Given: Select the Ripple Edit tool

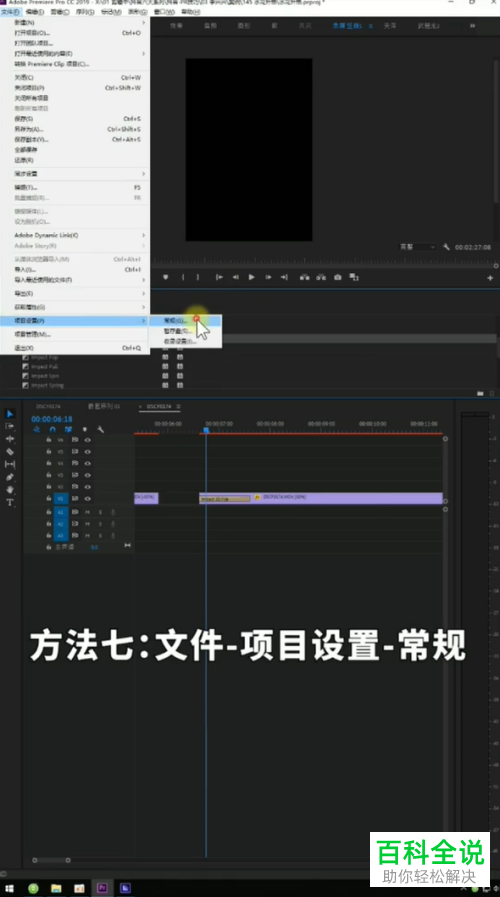Looking at the screenshot, I should (x=10, y=439).
